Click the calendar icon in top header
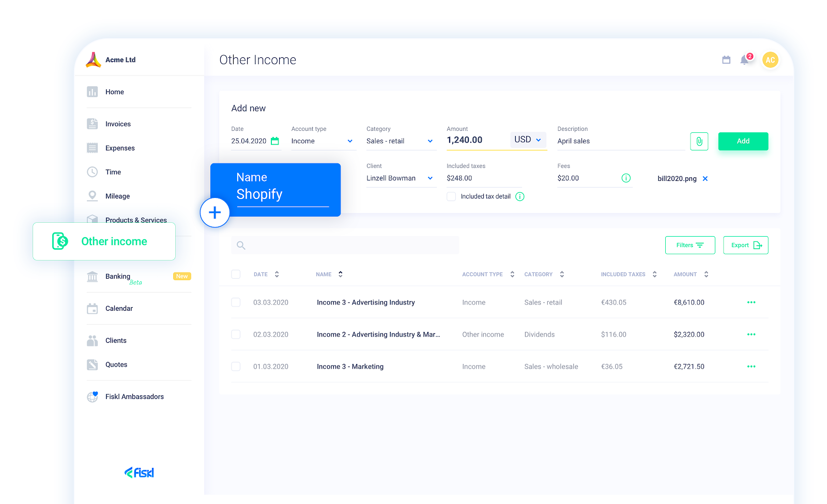Image resolution: width=827 pixels, height=504 pixels. coord(726,60)
